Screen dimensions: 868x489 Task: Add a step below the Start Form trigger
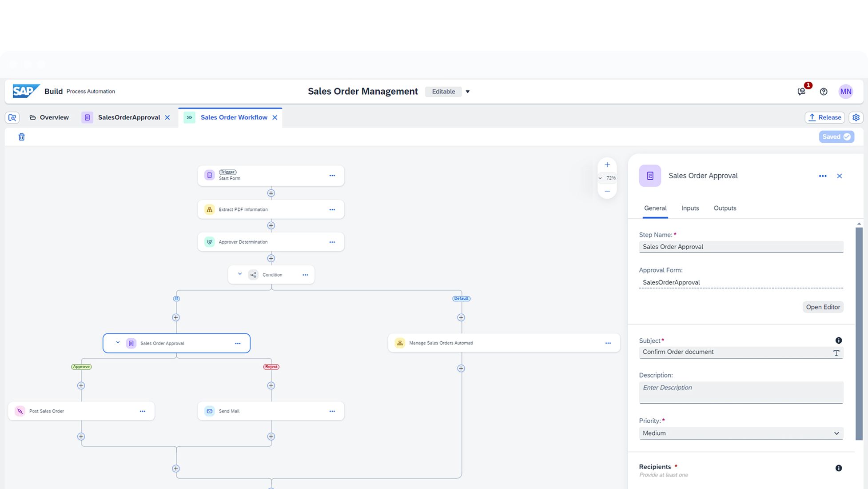tap(271, 193)
